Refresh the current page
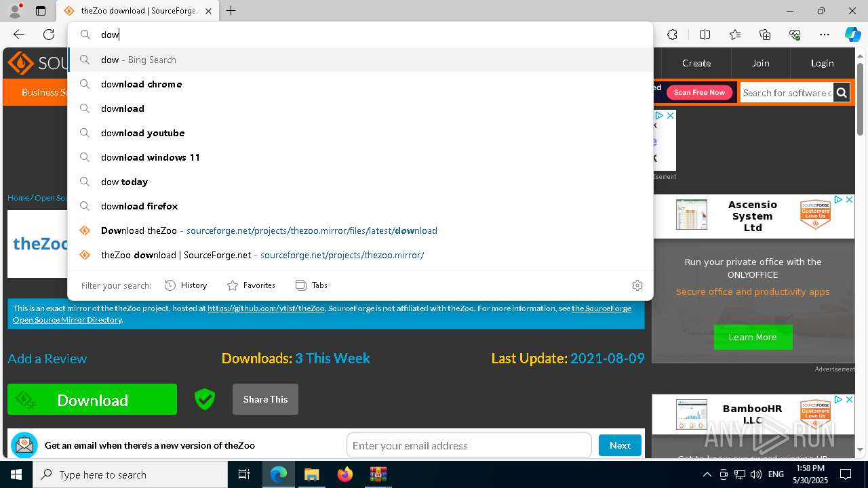868x488 pixels. (x=49, y=35)
